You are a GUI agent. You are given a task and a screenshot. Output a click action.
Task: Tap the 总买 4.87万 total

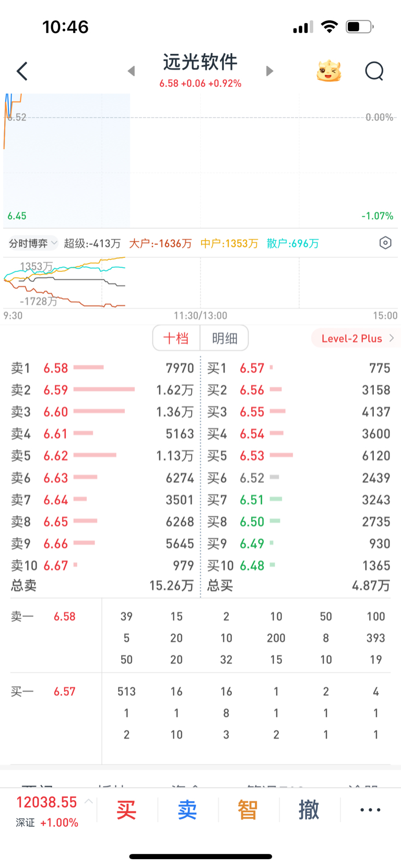point(299,586)
